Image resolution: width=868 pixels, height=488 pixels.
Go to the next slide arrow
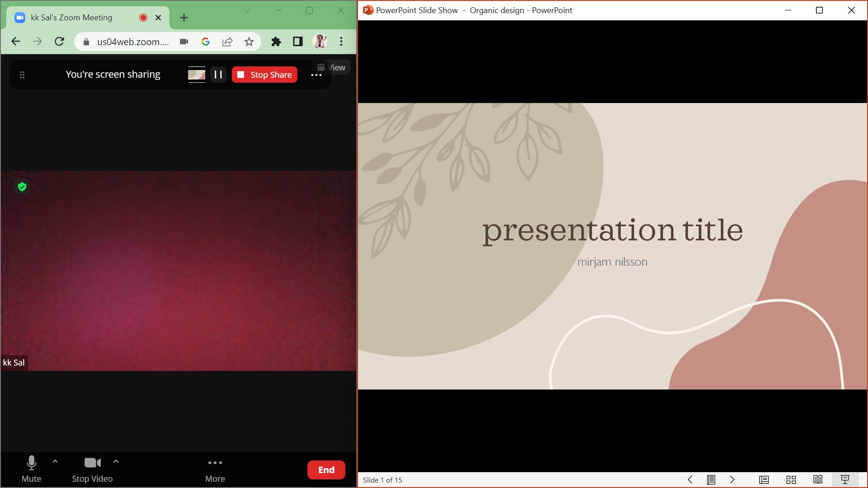(x=732, y=480)
